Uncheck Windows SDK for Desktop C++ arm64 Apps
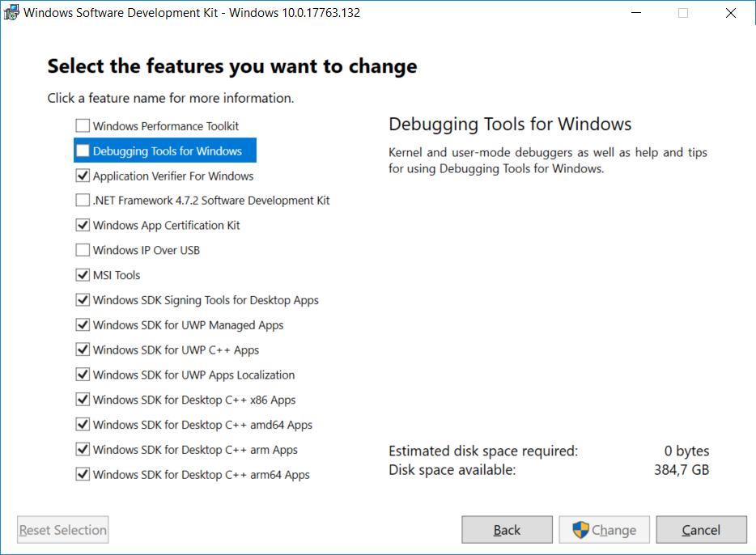 coord(83,475)
